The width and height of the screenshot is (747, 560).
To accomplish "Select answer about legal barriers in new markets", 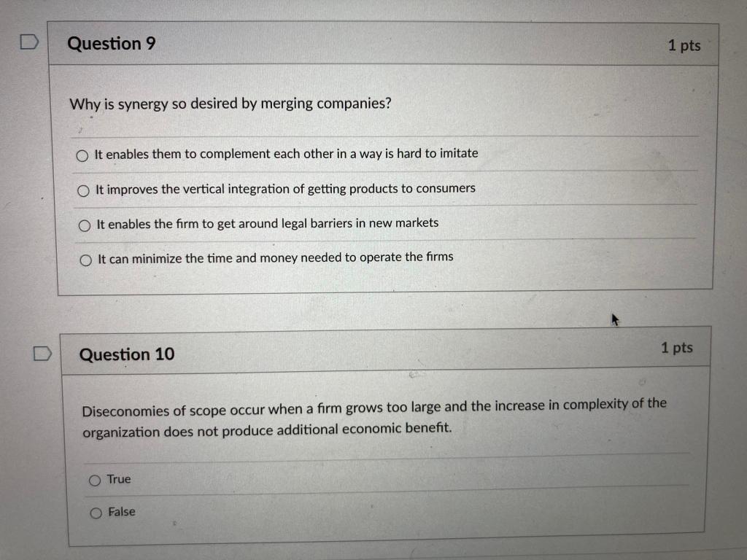I will pos(85,225).
